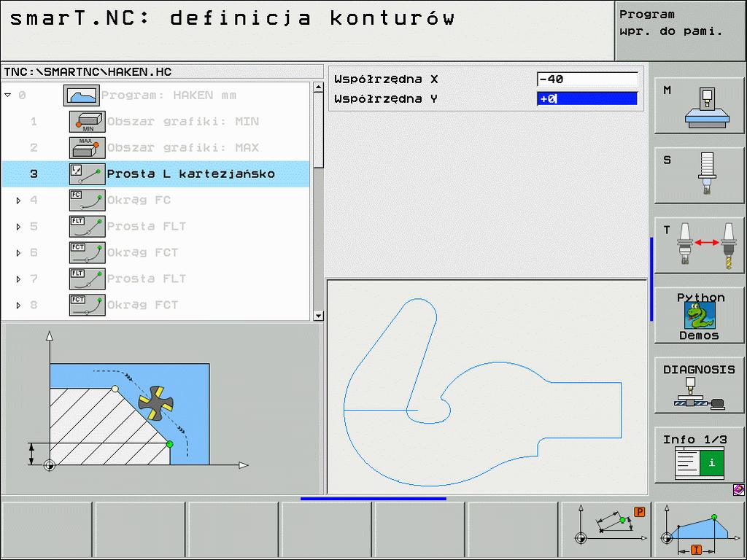The image size is (747, 560).
Task: Select row text Okrąg FC
Action: click(139, 200)
